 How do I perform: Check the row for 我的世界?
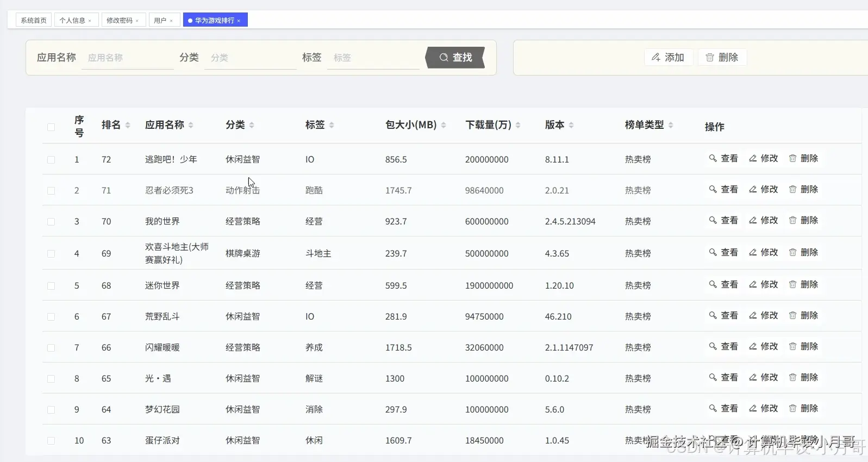pos(51,222)
